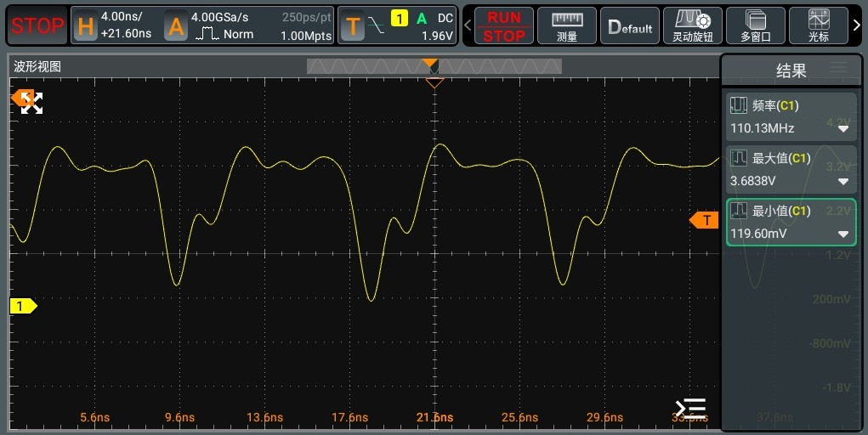
Task: Click the 4.00ns/ timebase value
Action: [122, 17]
